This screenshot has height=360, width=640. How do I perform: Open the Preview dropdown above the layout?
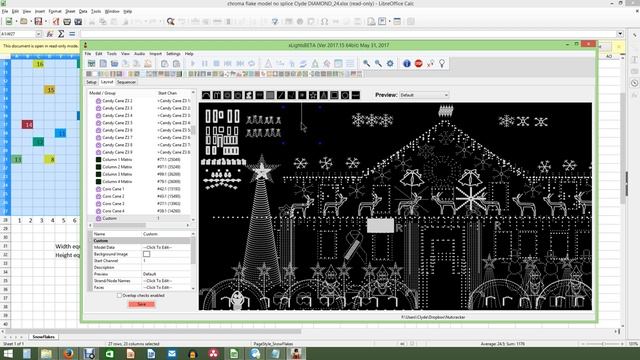pyautogui.click(x=424, y=95)
